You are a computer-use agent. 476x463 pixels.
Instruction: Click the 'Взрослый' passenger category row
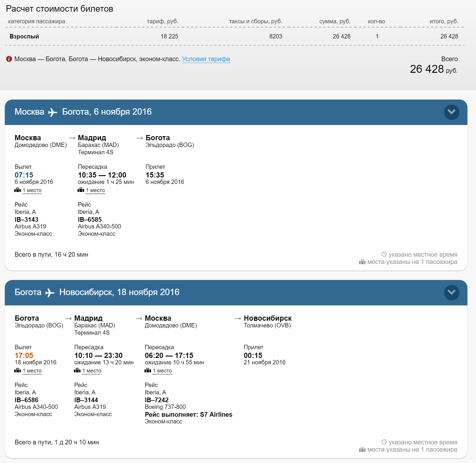(235, 36)
